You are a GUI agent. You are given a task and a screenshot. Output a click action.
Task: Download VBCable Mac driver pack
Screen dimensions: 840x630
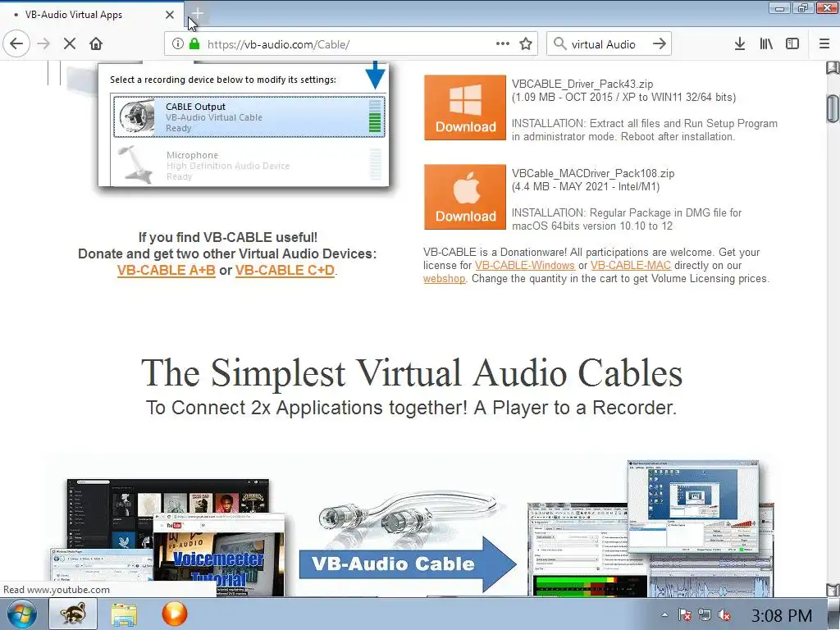[465, 197]
